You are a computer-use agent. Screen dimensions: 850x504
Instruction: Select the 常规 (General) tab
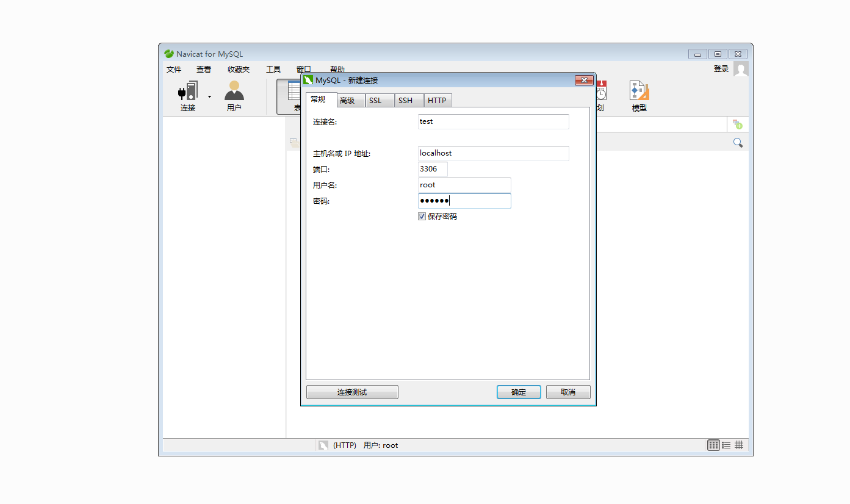321,99
